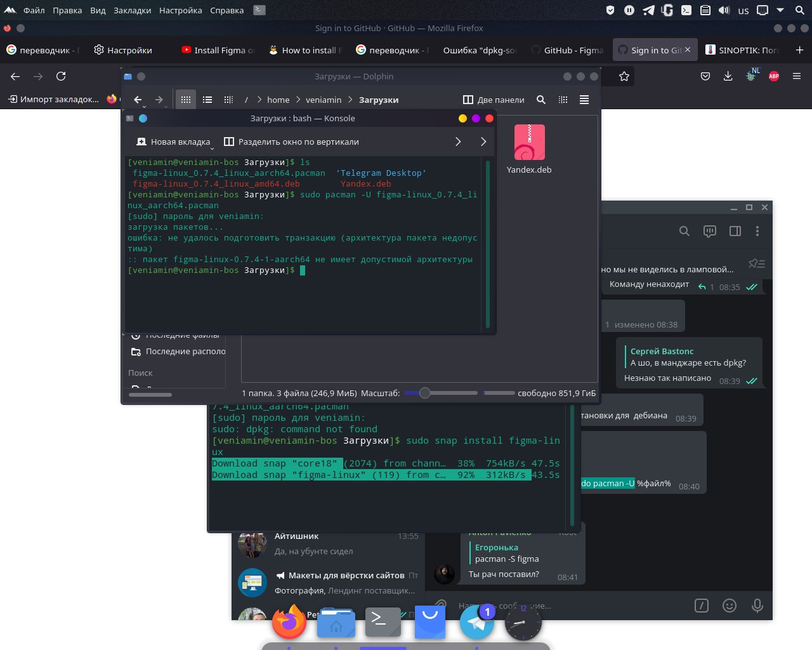Viewport: 812px width, 650px height.
Task: Open Firefox downloads panel
Action: (x=728, y=76)
